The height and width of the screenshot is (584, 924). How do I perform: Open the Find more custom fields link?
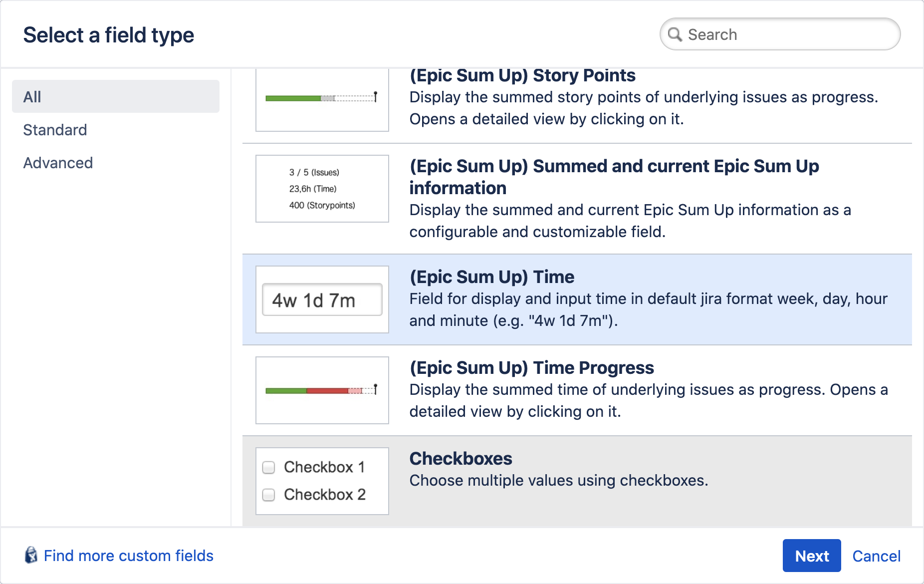tap(128, 556)
